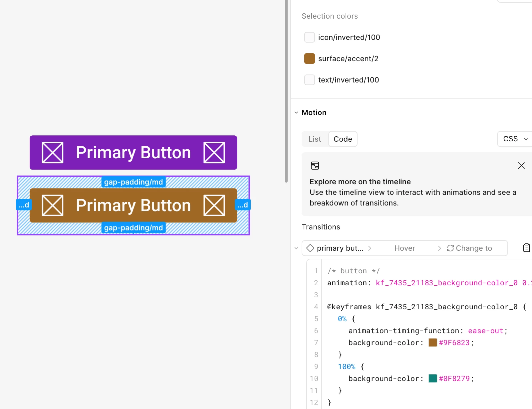
Task: Click right placeholder icon in purple Primary Button
Action: (x=214, y=153)
